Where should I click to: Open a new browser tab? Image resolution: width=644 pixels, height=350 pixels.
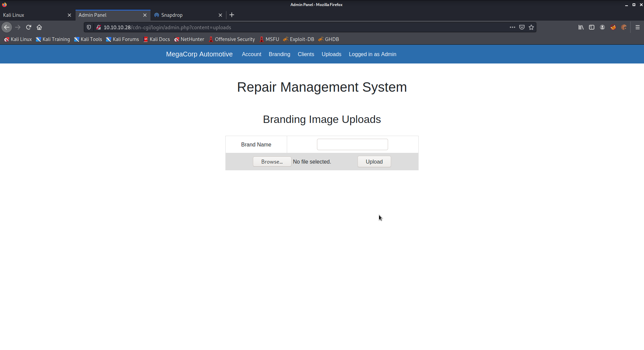click(232, 15)
